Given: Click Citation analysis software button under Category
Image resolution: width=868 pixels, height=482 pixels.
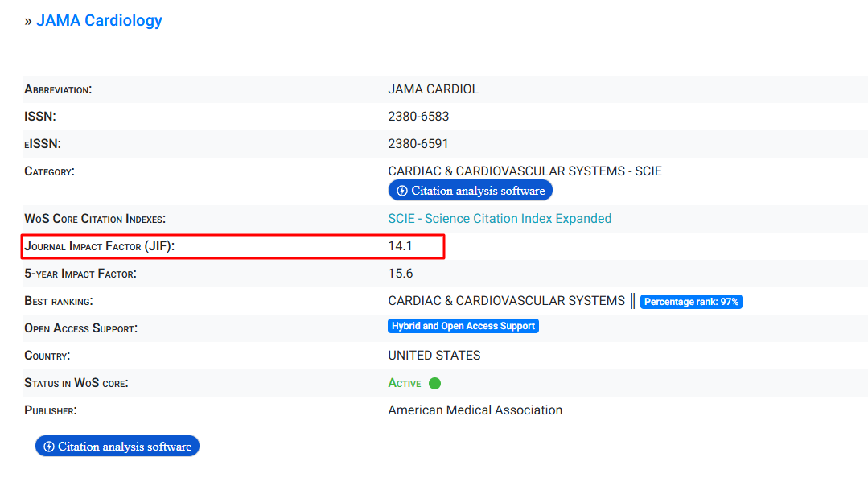Looking at the screenshot, I should [x=471, y=191].
